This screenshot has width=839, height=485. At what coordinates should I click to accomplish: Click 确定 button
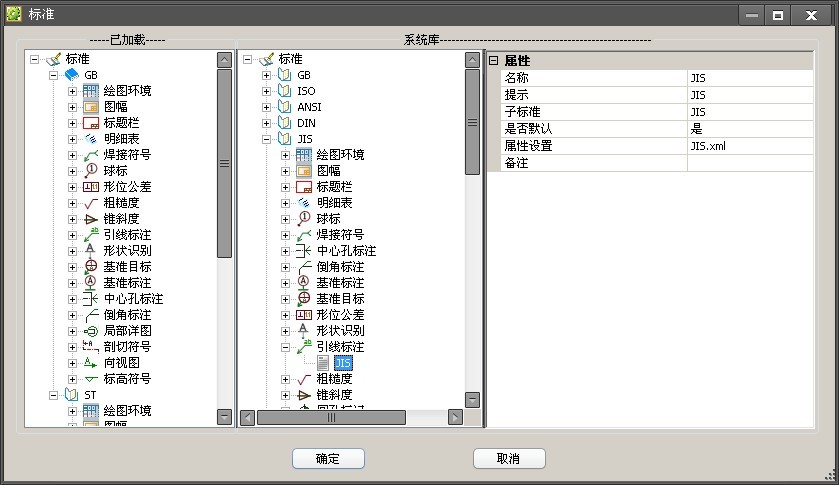pyautogui.click(x=328, y=459)
